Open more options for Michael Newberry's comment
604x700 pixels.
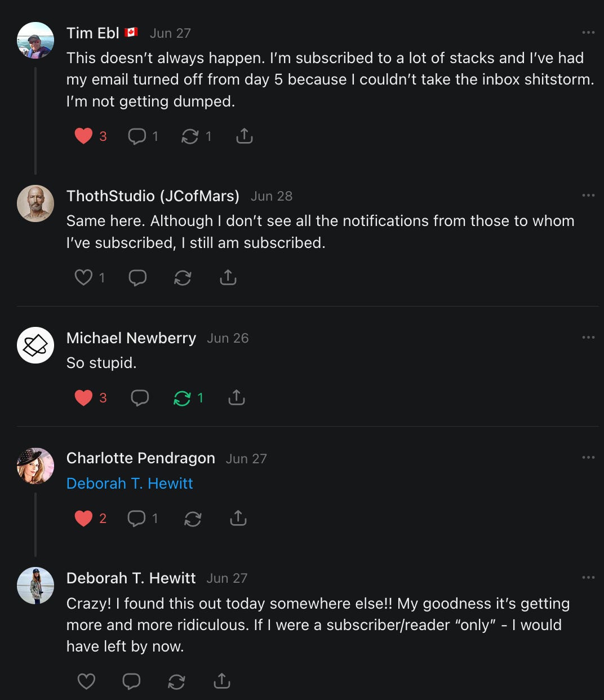(588, 338)
